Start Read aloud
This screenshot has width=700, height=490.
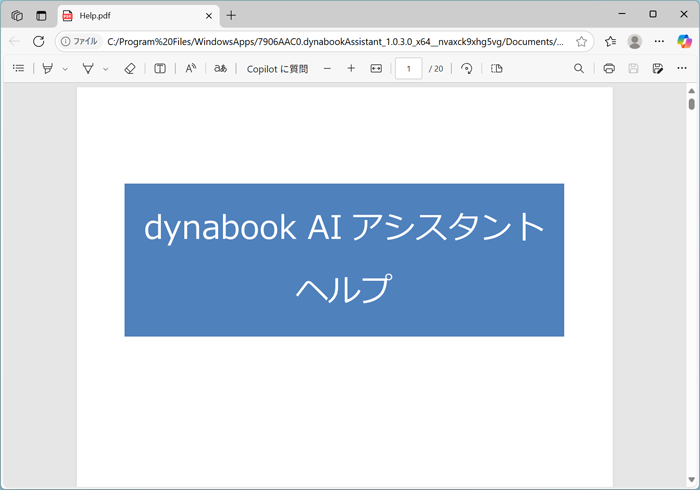coord(191,68)
